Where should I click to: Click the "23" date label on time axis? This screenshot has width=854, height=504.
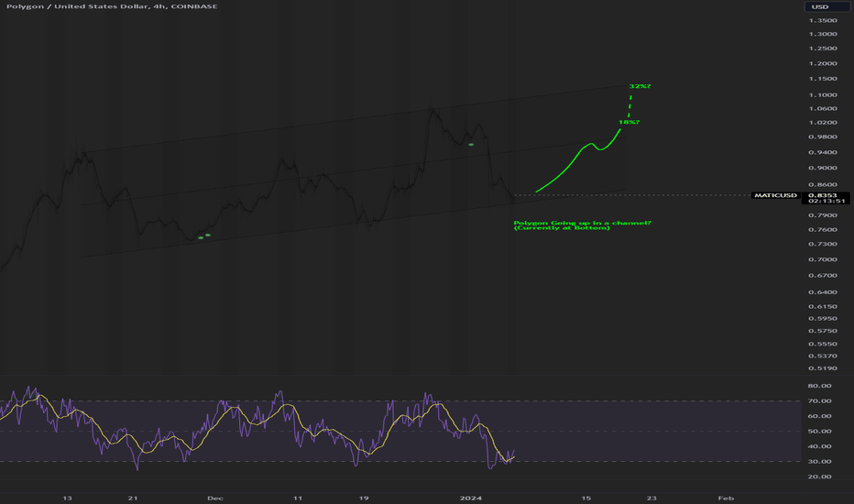[x=651, y=498]
